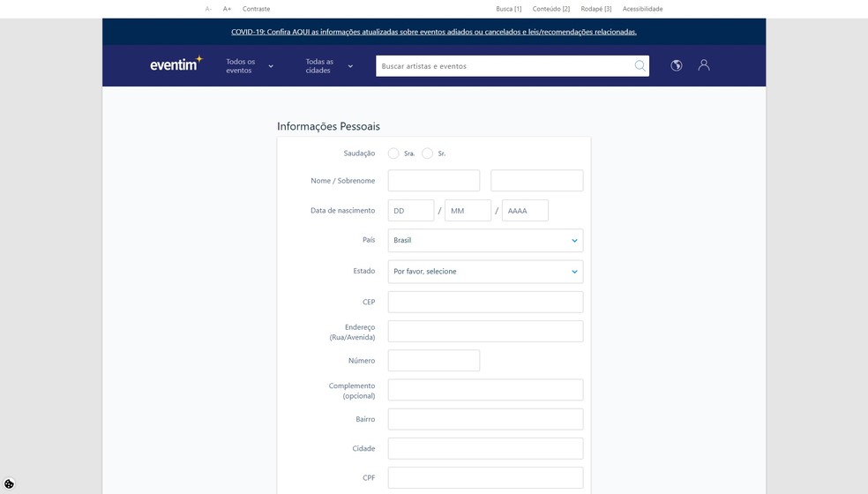Select the Sr. salutation radio button
Viewport: 868px width, 494px height.
(427, 153)
